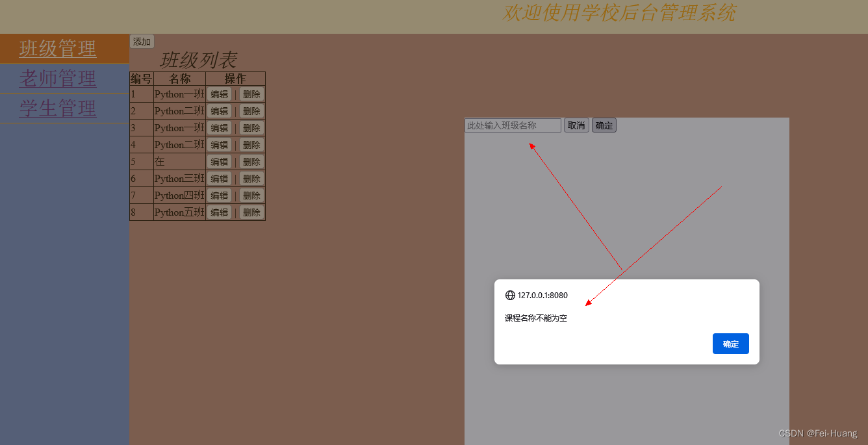Click the globe icon in the alert dialog
Viewport: 868px width, 445px height.
tap(510, 295)
